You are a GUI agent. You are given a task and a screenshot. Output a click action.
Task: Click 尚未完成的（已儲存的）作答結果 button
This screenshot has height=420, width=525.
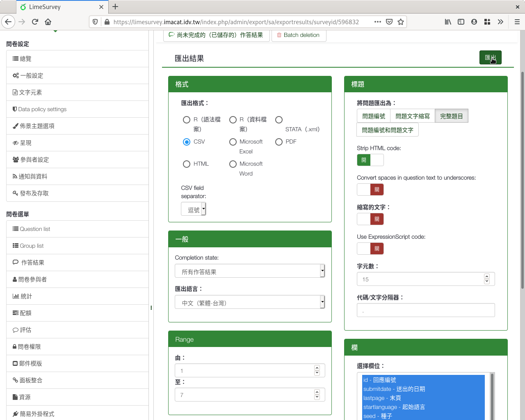coord(217,35)
